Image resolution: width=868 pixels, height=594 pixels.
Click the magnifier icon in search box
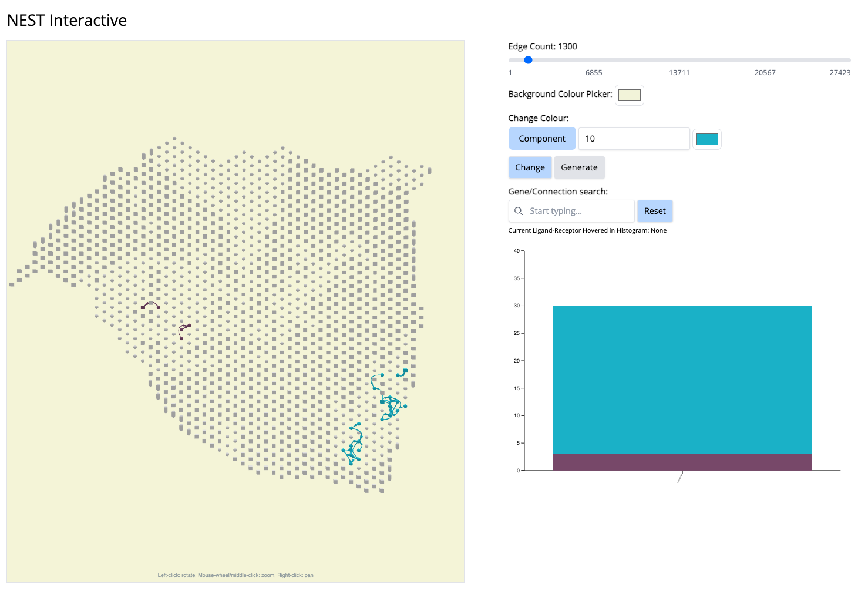(x=519, y=211)
